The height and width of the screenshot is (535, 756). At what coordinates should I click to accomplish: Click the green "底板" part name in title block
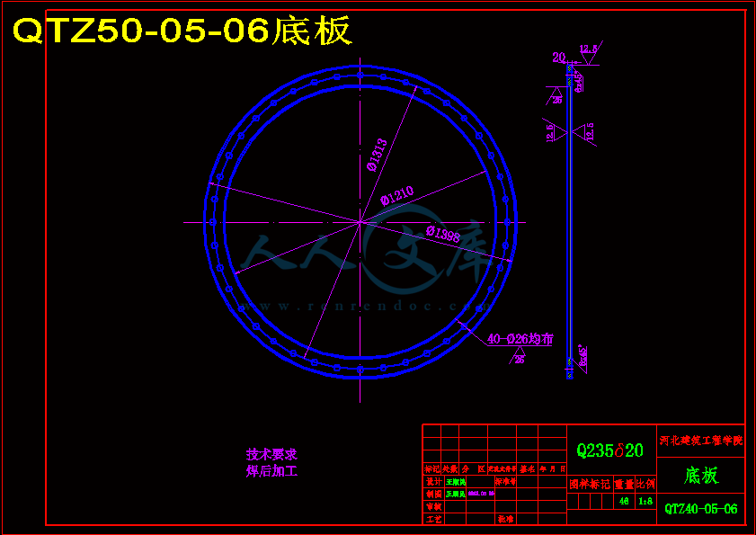pyautogui.click(x=701, y=476)
